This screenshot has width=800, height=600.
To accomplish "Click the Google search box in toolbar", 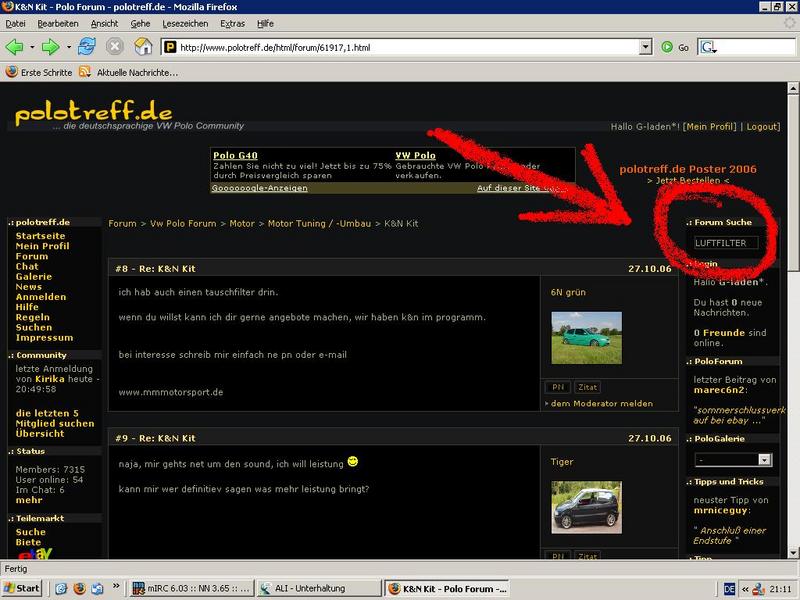I will point(756,47).
